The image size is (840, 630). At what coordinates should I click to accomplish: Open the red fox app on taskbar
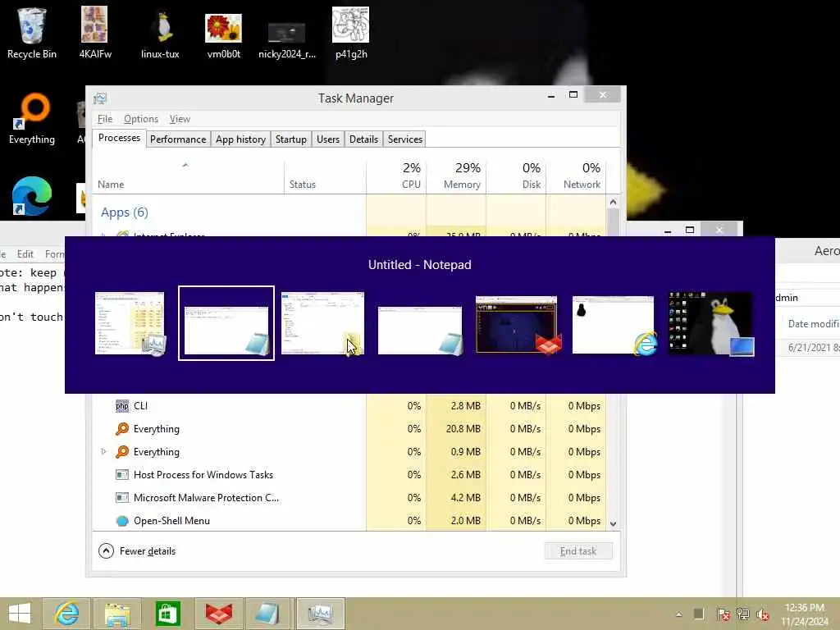(218, 614)
